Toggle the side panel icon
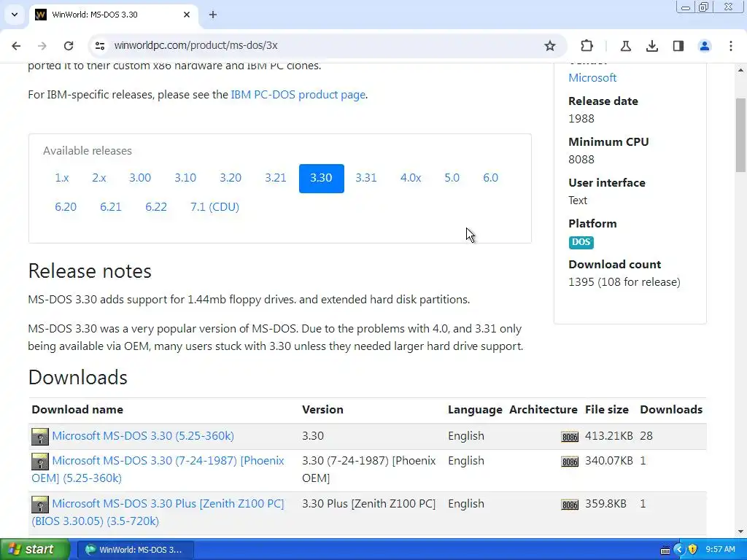The height and width of the screenshot is (560, 747). click(x=678, y=46)
